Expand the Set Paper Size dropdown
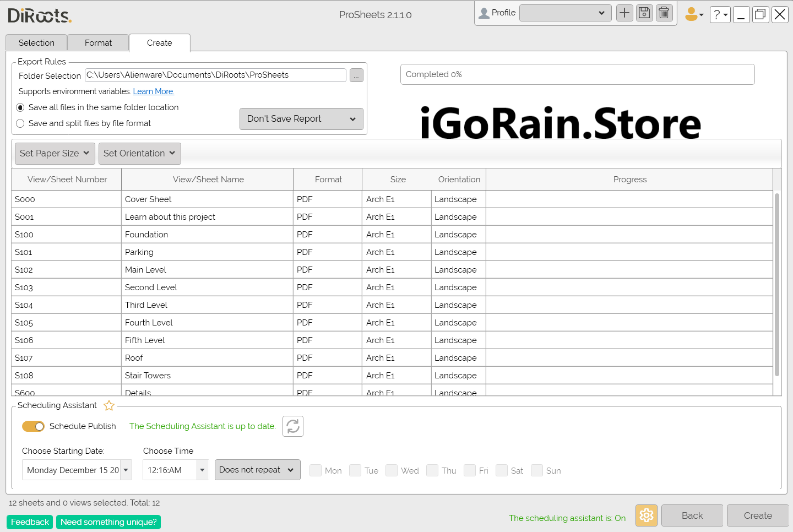793x532 pixels. point(55,154)
